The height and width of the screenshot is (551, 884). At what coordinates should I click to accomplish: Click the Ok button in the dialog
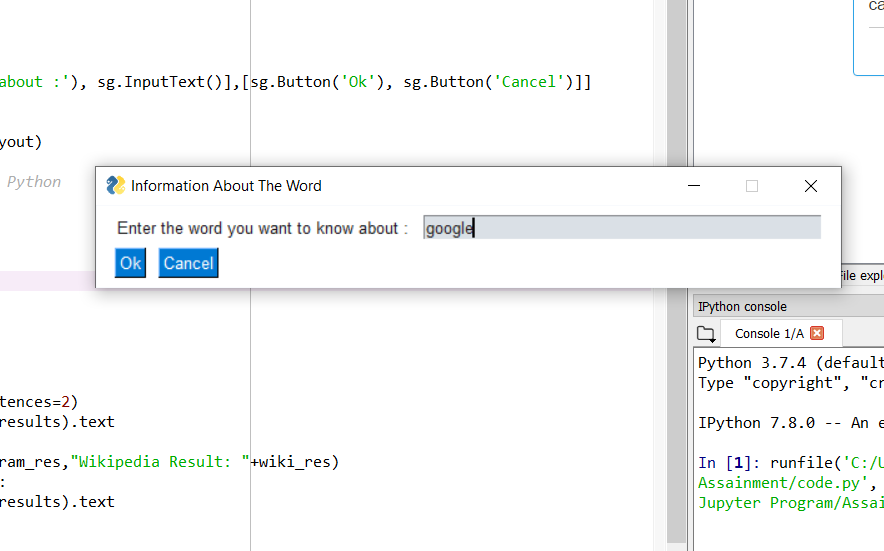point(130,263)
